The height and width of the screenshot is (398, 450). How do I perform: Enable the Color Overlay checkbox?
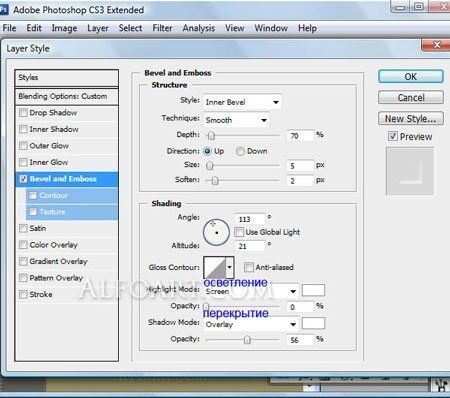click(x=23, y=245)
